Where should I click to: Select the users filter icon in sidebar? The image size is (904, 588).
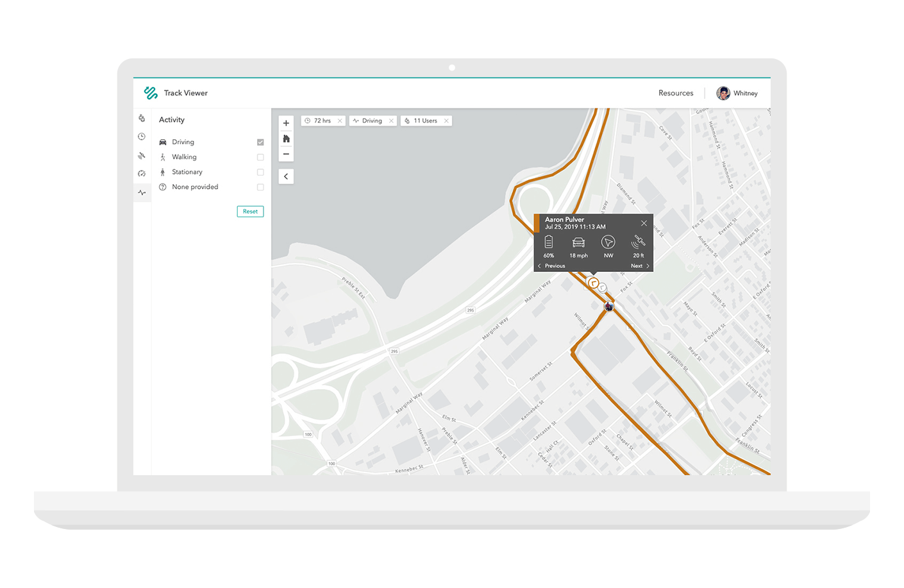(x=142, y=118)
